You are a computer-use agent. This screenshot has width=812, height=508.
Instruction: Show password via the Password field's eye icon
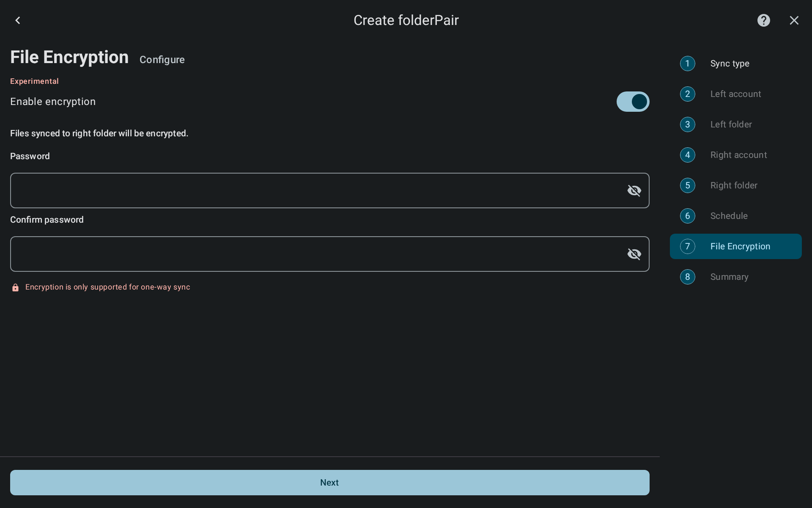pyautogui.click(x=634, y=190)
